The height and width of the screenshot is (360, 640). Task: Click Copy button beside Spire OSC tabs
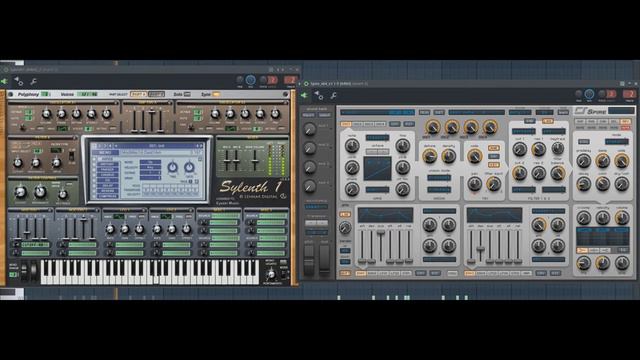click(x=394, y=124)
